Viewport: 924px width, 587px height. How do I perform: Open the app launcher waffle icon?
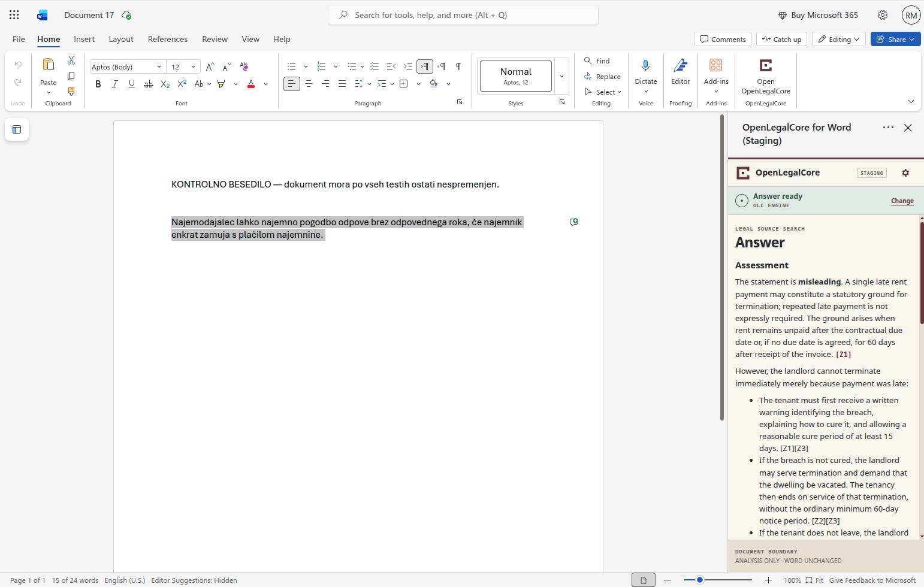(14, 15)
